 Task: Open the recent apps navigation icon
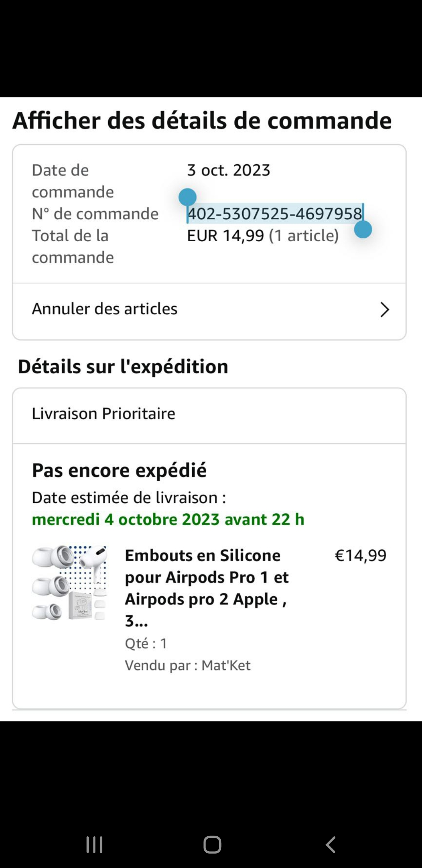point(94,845)
